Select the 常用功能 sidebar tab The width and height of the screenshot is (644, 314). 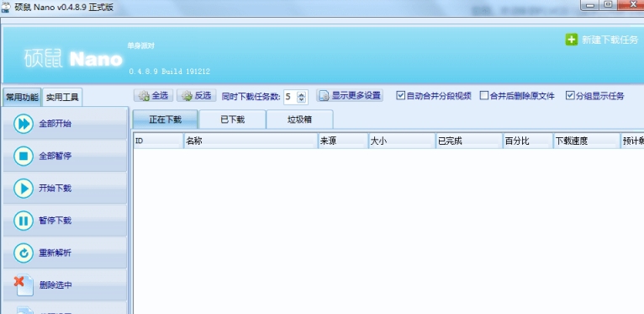point(22,98)
